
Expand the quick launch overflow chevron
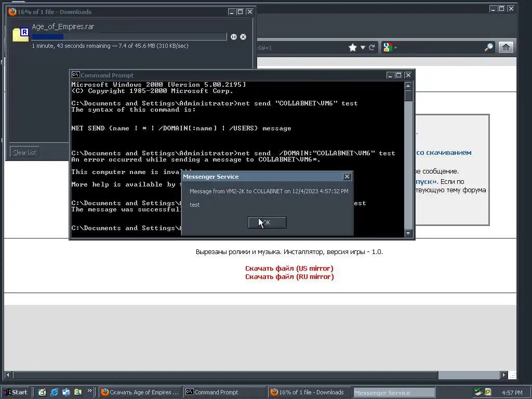tap(89, 391)
